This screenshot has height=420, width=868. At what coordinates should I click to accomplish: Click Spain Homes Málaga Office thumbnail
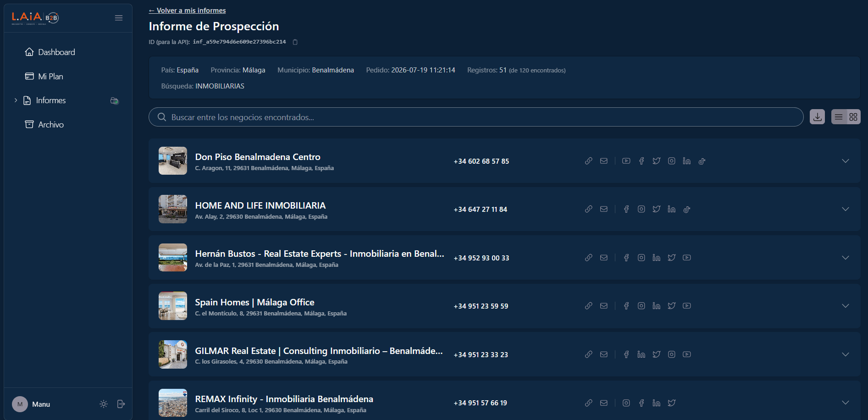(x=173, y=306)
